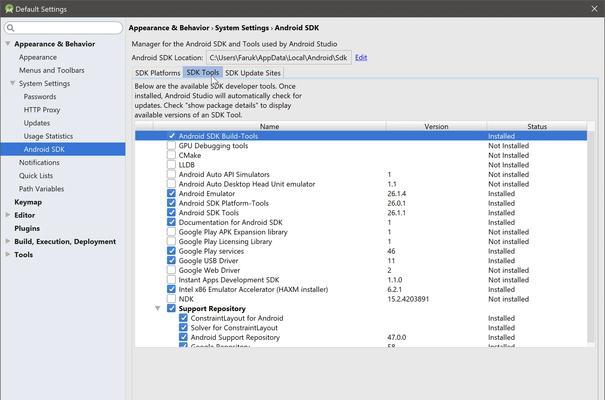Image resolution: width=605 pixels, height=400 pixels.
Task: Switch to SDK Platforms tab
Action: click(x=157, y=73)
